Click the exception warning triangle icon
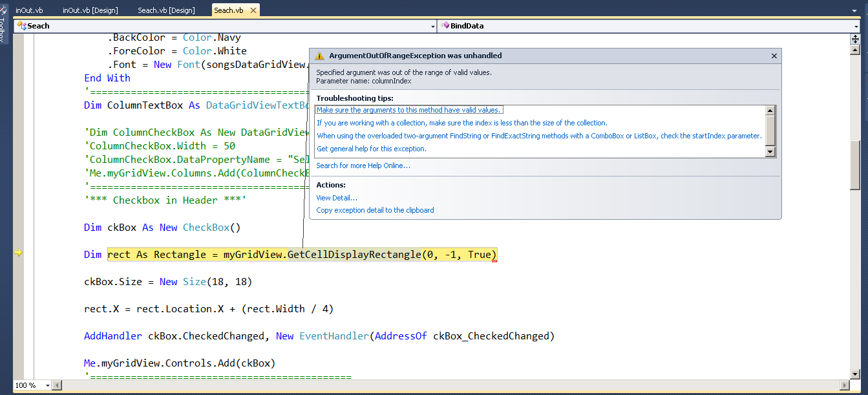 pyautogui.click(x=319, y=56)
